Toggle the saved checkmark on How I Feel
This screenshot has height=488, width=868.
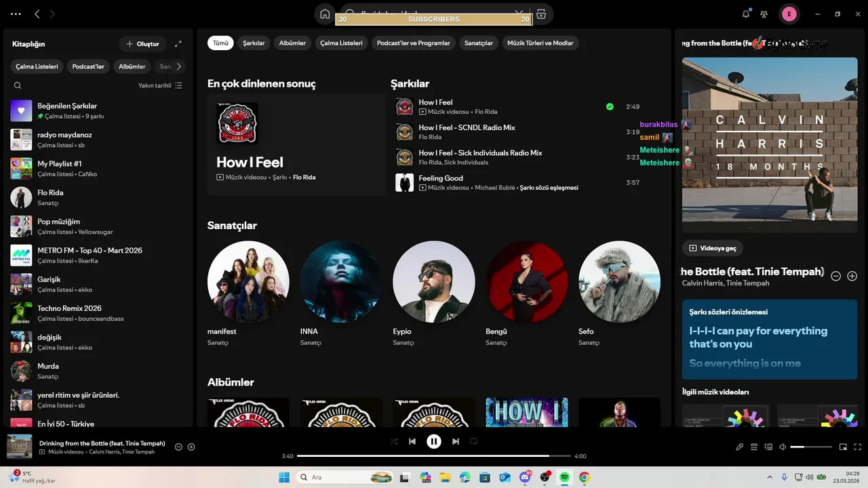tap(610, 106)
